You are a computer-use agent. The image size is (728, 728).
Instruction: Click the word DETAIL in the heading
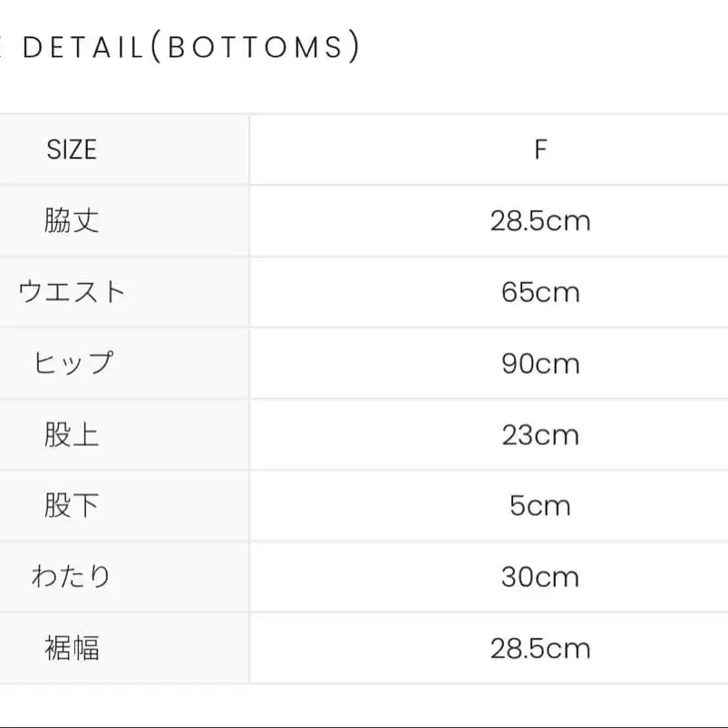coord(83,47)
